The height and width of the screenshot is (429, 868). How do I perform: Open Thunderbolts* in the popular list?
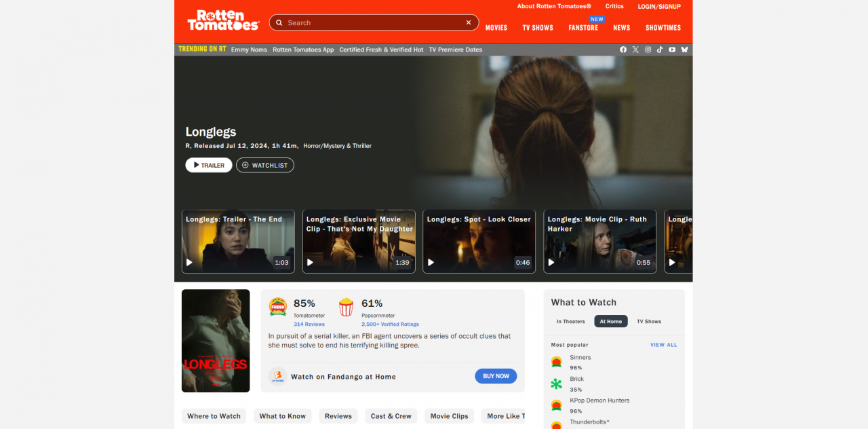589,422
